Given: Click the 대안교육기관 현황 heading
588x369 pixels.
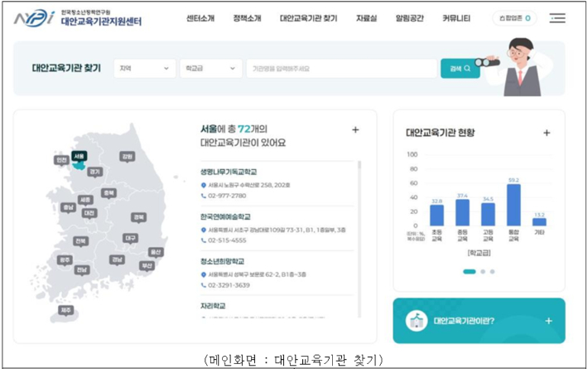Looking at the screenshot, I should click(x=440, y=133).
